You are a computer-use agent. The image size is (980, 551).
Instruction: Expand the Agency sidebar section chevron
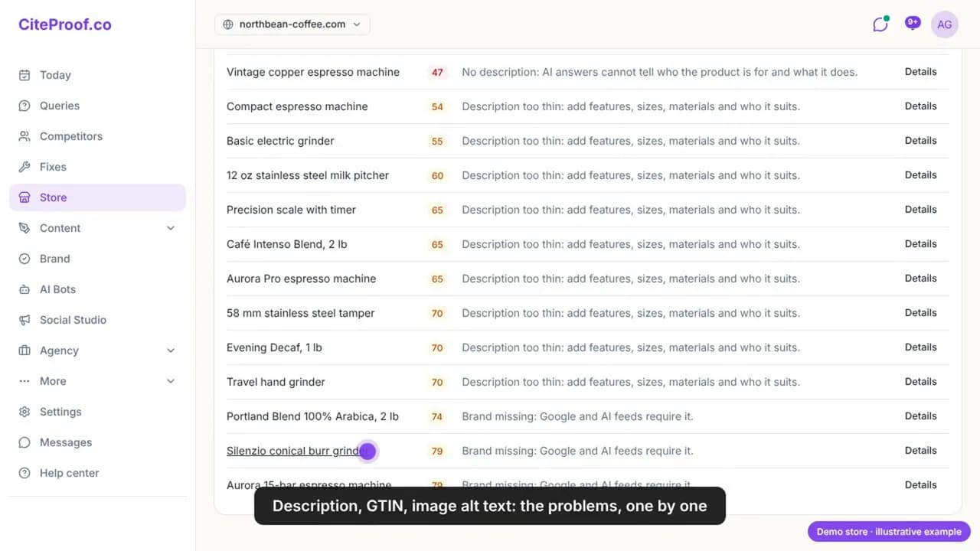(171, 350)
